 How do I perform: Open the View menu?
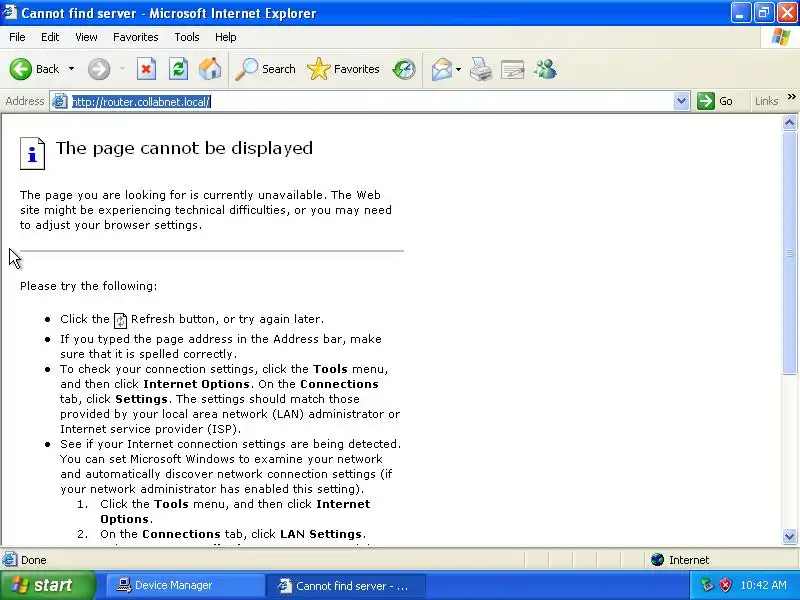point(86,37)
